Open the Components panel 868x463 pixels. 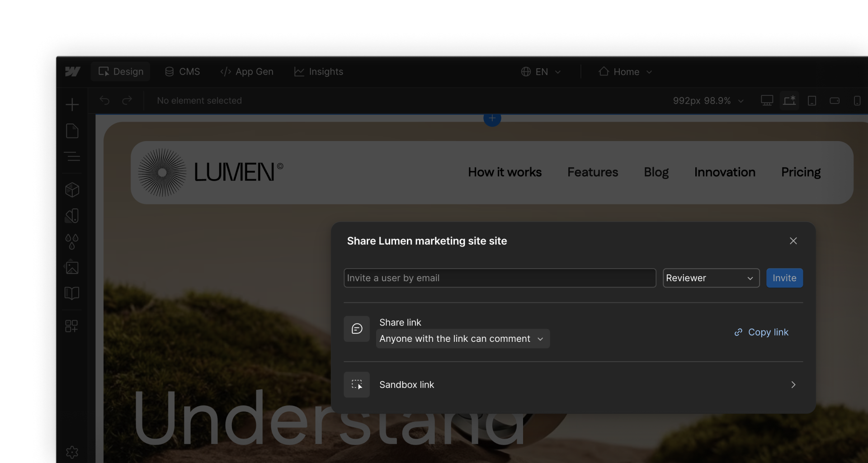72,190
